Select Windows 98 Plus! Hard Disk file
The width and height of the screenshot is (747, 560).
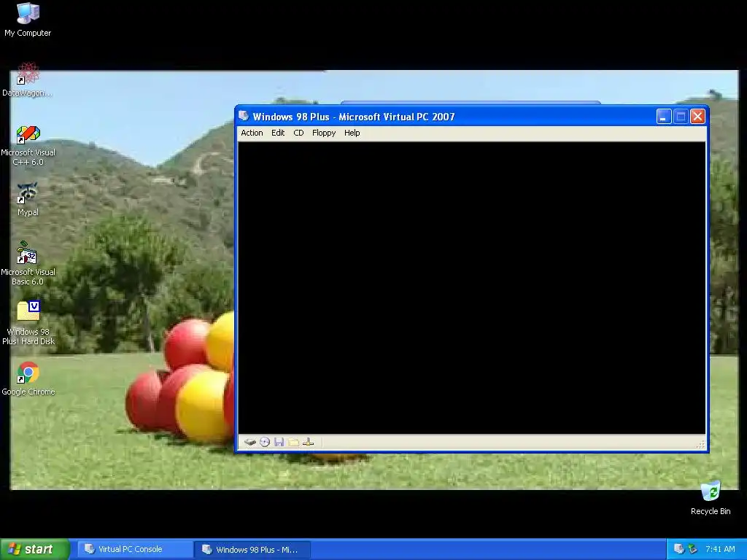point(28,323)
